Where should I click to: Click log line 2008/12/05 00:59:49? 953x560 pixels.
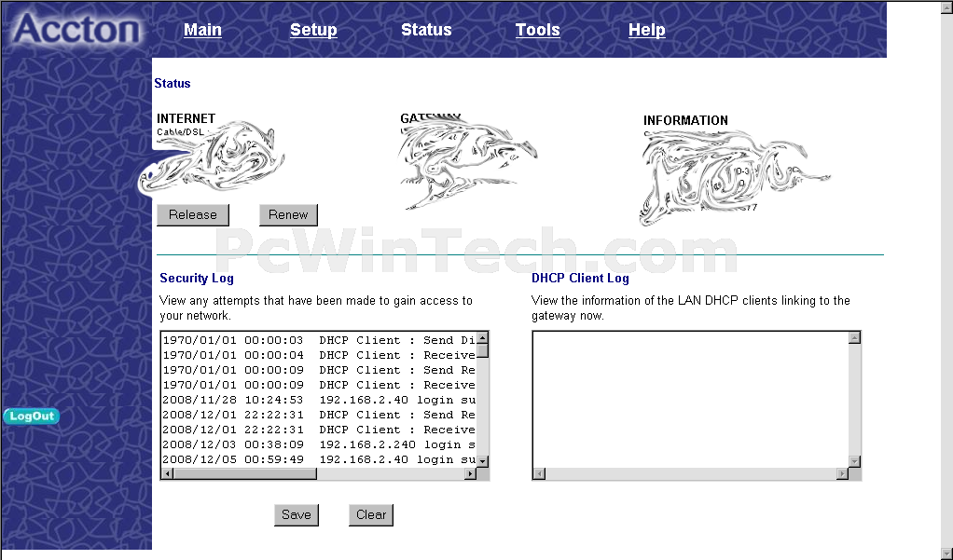coord(319,459)
